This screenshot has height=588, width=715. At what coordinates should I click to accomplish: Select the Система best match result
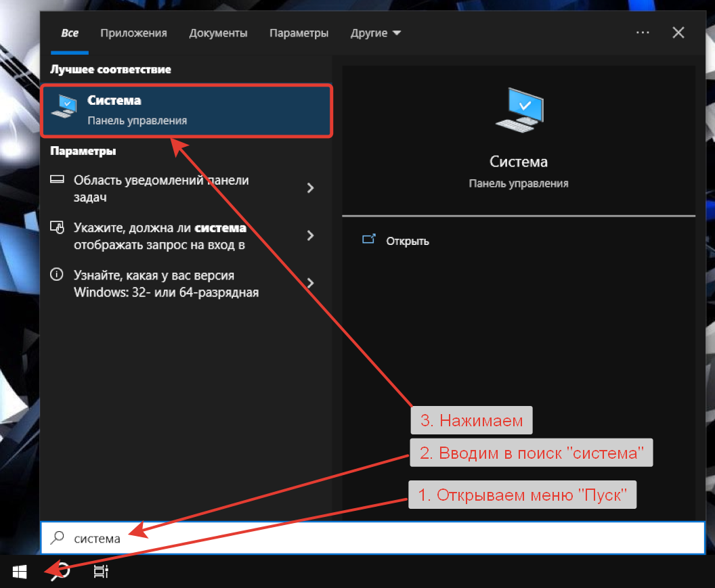tap(186, 110)
